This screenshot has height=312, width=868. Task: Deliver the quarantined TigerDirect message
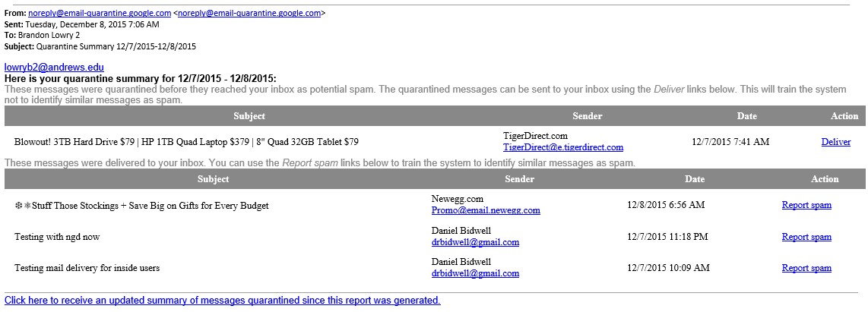836,142
